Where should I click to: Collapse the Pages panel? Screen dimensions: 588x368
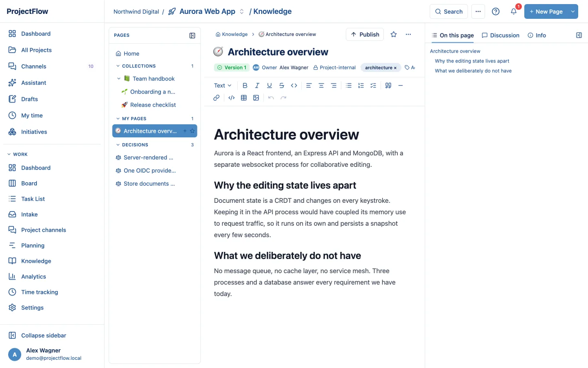[x=192, y=36]
